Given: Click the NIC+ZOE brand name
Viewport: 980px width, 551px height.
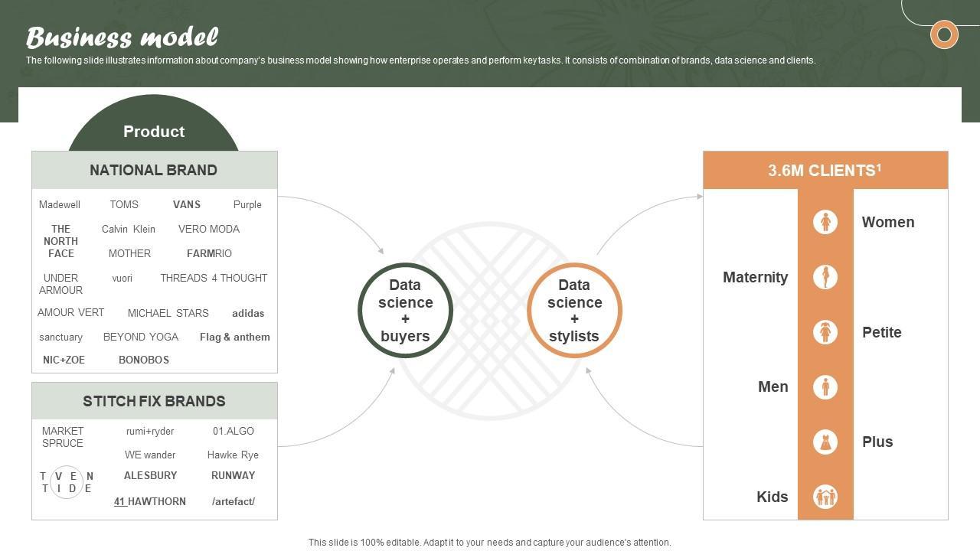Looking at the screenshot, I should point(64,360).
